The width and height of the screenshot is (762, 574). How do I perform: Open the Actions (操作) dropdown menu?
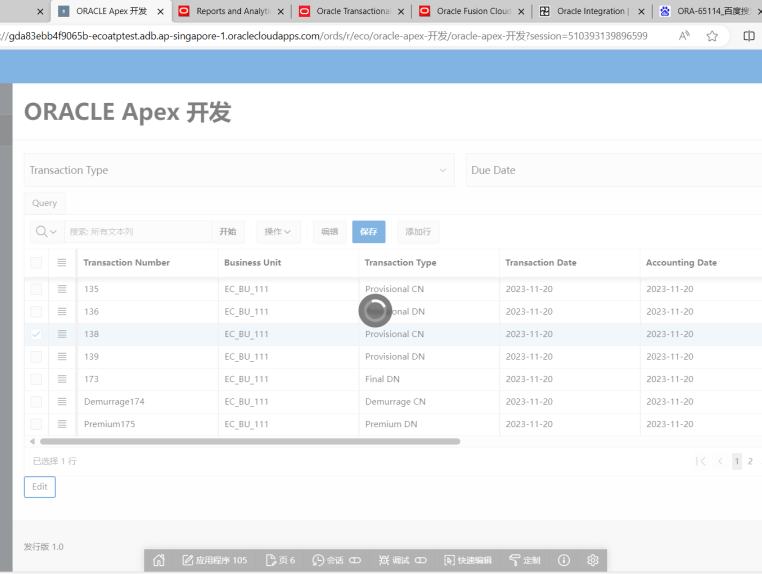278,231
